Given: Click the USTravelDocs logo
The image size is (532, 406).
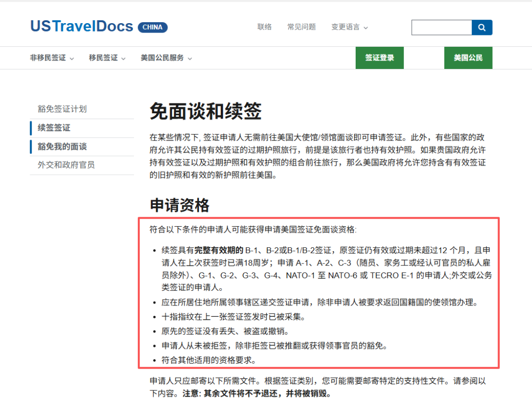Looking at the screenshot, I should click(82, 26).
